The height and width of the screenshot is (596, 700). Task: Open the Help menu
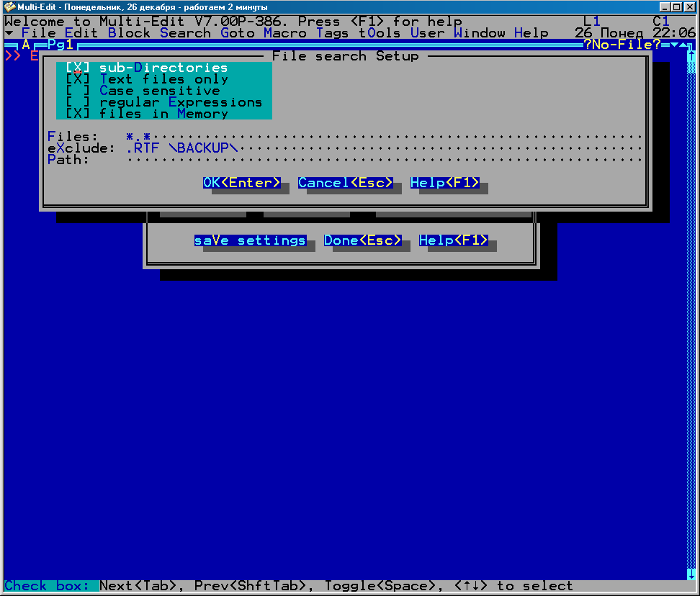(531, 33)
